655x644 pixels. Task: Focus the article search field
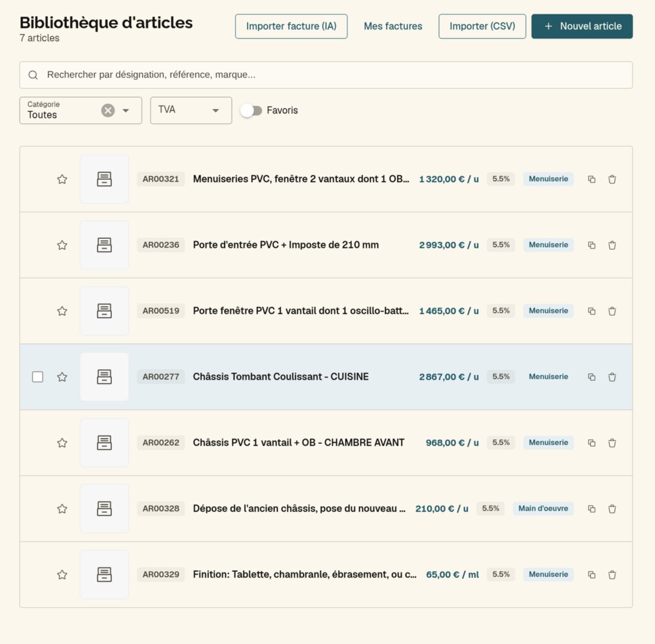326,75
